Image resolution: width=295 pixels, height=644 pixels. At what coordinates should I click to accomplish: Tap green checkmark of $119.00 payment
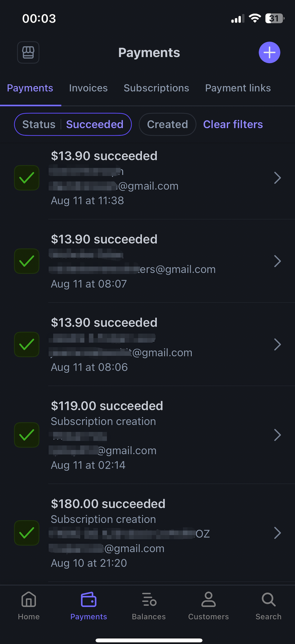(27, 435)
